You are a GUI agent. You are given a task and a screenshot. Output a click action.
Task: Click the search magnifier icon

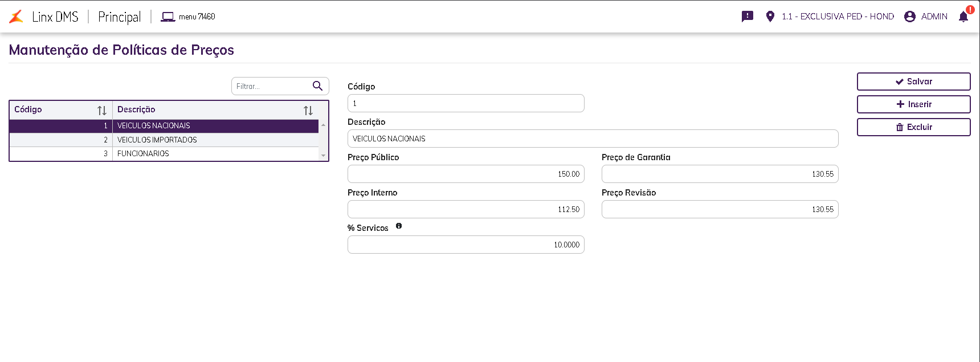[317, 86]
